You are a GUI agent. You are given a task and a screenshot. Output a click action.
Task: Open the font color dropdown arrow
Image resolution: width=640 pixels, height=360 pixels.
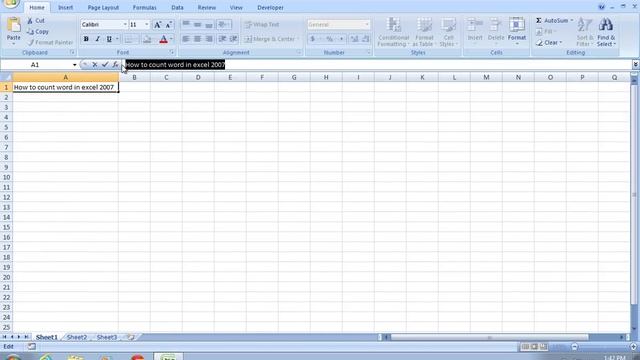coord(171,39)
